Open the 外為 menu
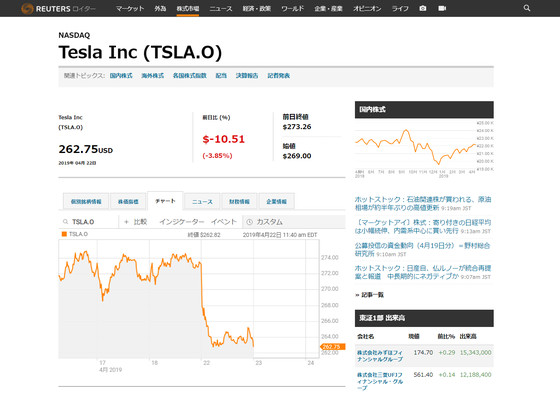This screenshot has height=394, width=560. [160, 8]
